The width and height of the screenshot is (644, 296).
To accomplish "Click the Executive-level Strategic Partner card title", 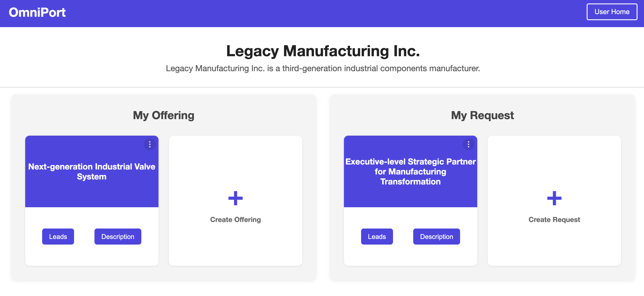I will [x=411, y=172].
